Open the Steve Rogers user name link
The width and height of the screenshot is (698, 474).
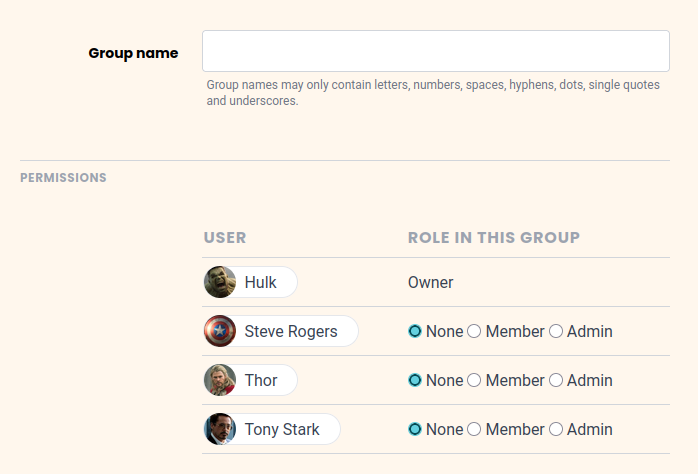pyautogui.click(x=290, y=331)
